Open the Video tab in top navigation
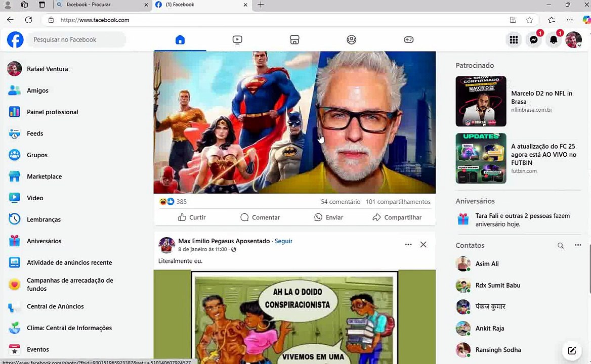 click(237, 39)
